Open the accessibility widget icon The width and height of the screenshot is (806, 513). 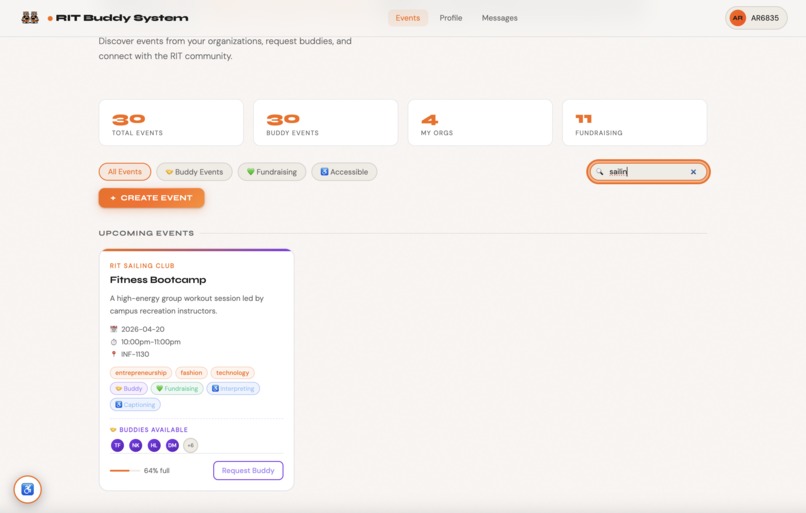[x=27, y=489]
